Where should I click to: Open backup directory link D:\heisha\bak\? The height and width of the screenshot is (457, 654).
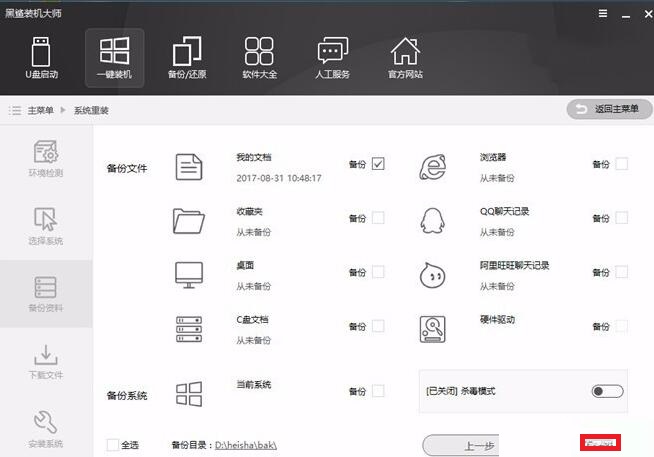pos(246,444)
